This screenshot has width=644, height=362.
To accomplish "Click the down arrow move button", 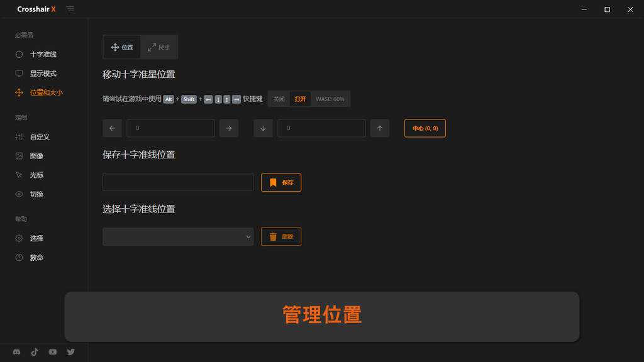I will point(263,128).
